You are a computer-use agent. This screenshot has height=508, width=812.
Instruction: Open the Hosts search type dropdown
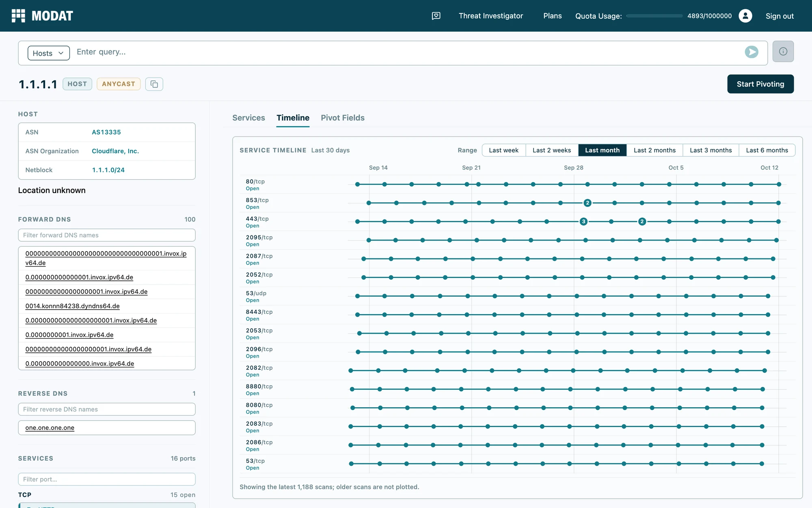click(49, 53)
